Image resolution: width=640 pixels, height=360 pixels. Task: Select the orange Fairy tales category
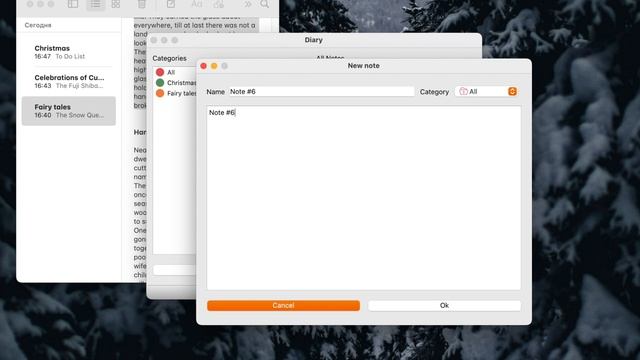click(175, 93)
